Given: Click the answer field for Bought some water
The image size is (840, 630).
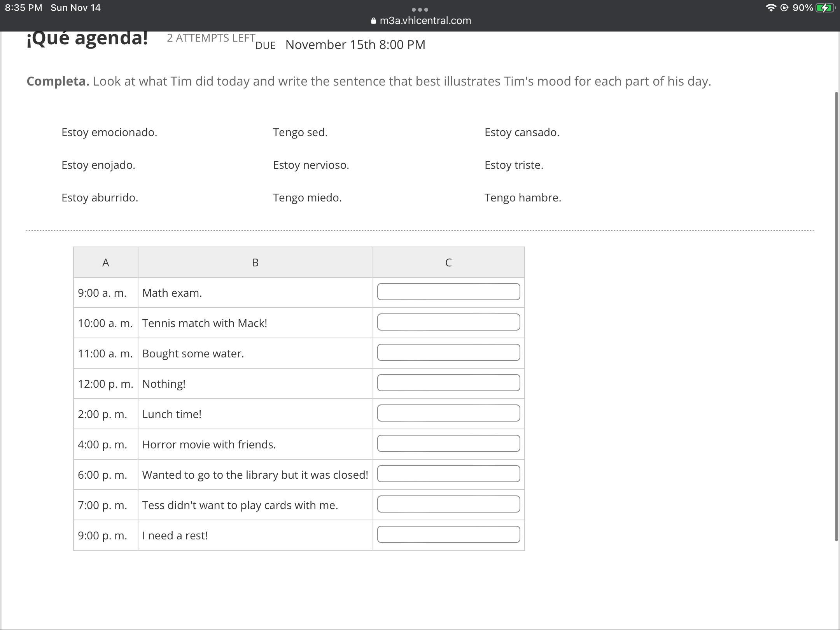Looking at the screenshot, I should tap(448, 352).
